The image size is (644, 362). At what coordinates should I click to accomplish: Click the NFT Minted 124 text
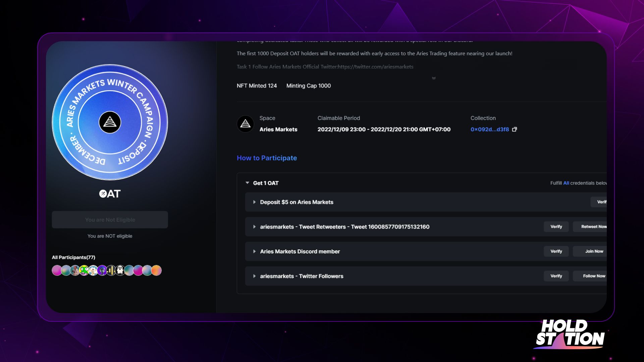click(x=257, y=86)
